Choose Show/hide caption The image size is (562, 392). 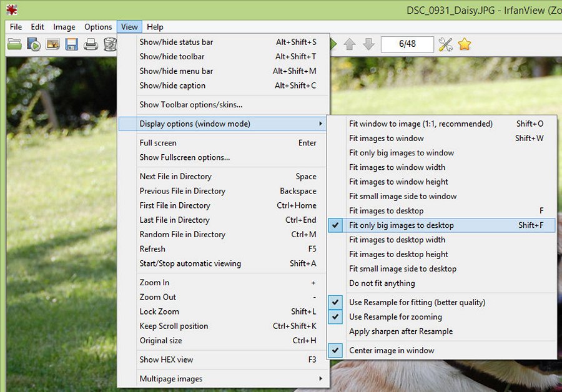click(x=222, y=86)
